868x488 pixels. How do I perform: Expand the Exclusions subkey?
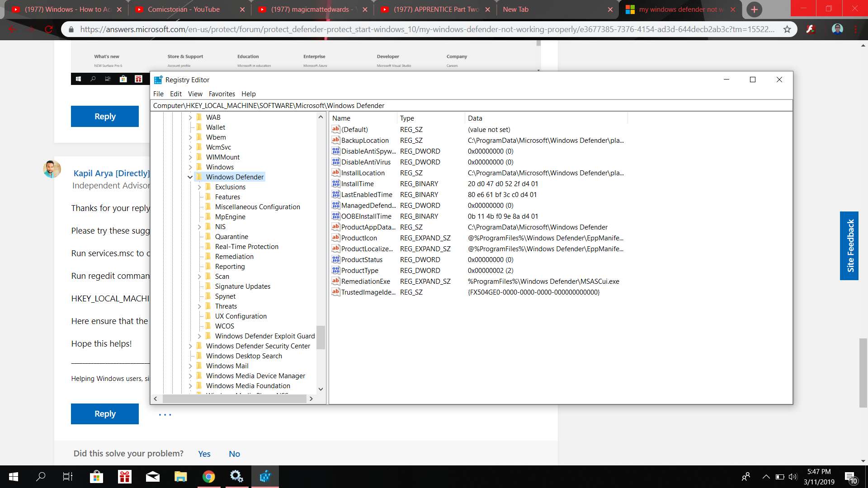tap(199, 187)
